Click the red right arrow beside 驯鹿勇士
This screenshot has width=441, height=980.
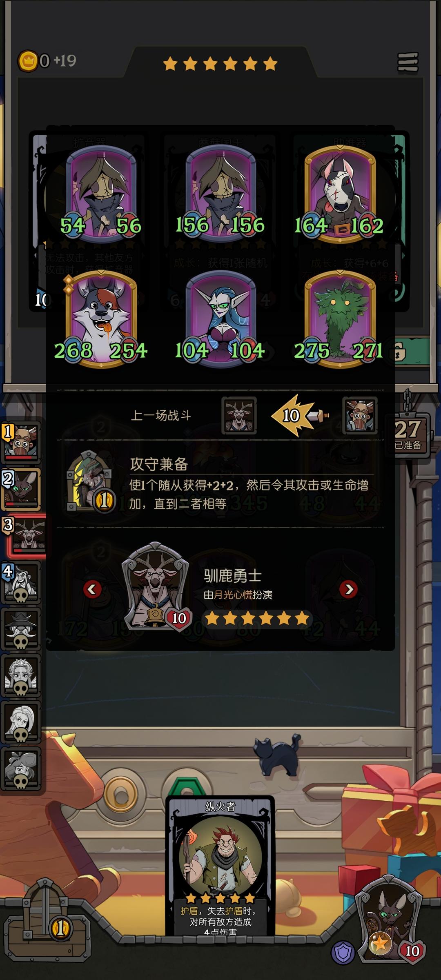(348, 589)
